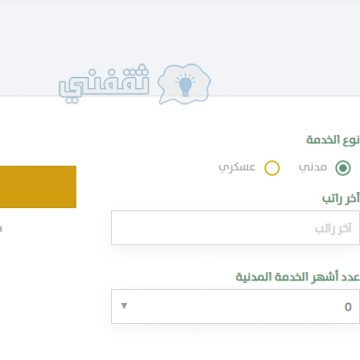Screen dimensions: 360x360
Task: Expand the service months dropdown arrow
Action: point(124,306)
